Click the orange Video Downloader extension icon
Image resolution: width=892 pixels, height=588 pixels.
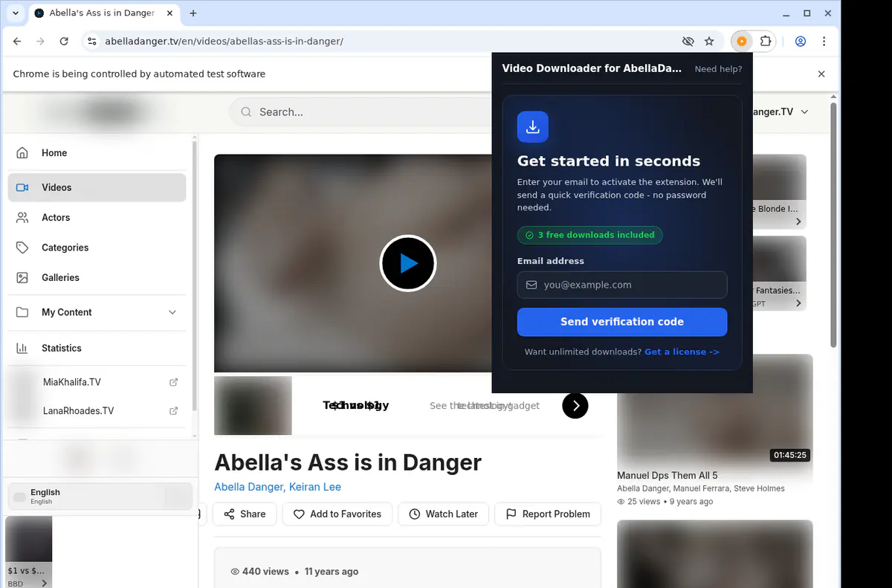click(x=741, y=42)
